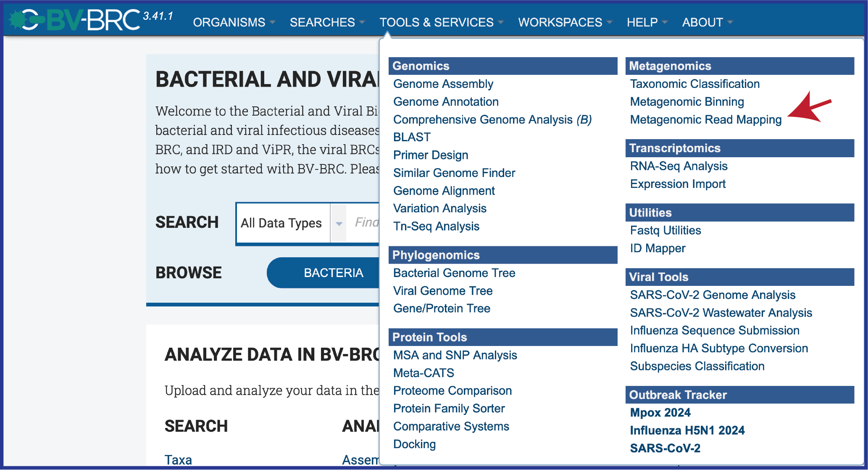The width and height of the screenshot is (868, 470).
Task: Select Comprehensive Genome Analysis (B)
Action: pos(492,120)
